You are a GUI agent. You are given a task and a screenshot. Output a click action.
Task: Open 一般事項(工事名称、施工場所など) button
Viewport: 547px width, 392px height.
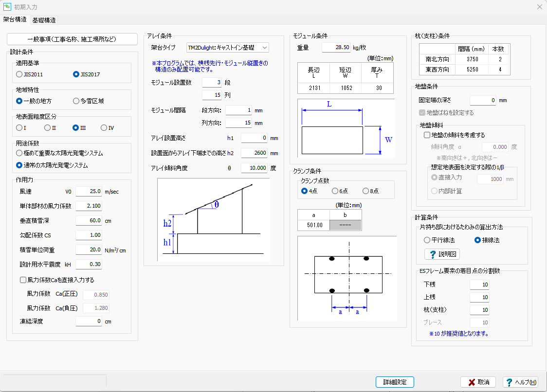point(72,39)
